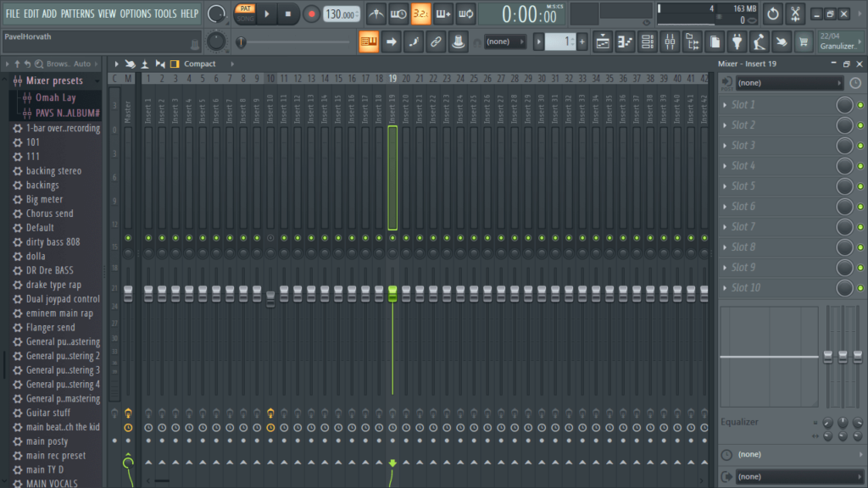Open the (none) plugin selector in Insert 19 panel
Image resolution: width=868 pixels, height=488 pixels.
[788, 82]
